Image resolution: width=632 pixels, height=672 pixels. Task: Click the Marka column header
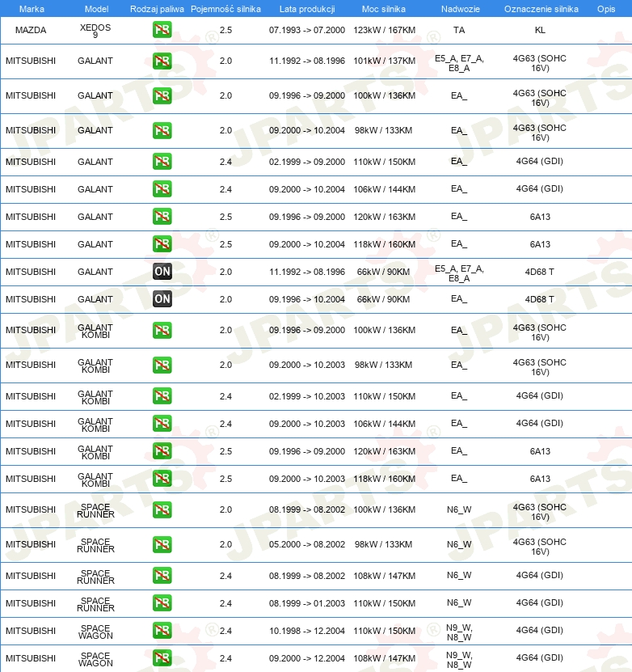32,9
